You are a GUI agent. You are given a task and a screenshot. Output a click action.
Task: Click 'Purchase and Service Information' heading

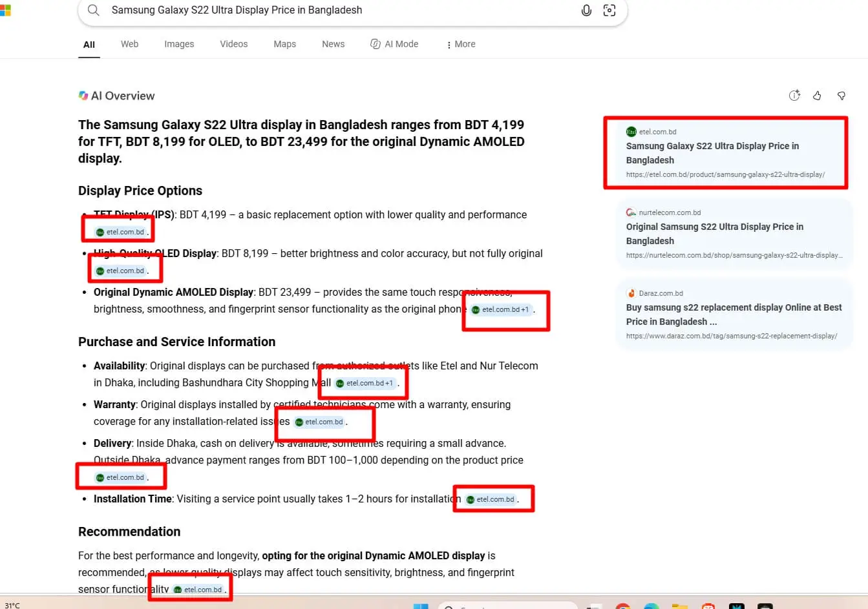pyautogui.click(x=176, y=342)
